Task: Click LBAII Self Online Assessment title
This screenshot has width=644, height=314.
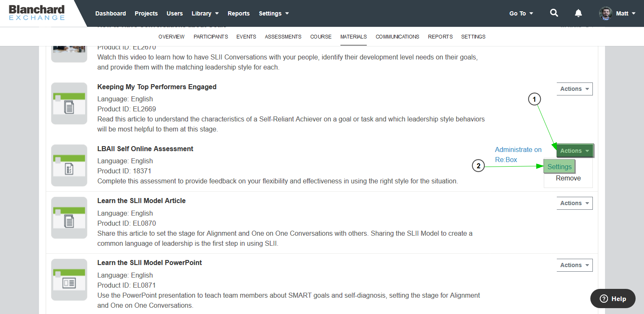Action: click(x=145, y=149)
